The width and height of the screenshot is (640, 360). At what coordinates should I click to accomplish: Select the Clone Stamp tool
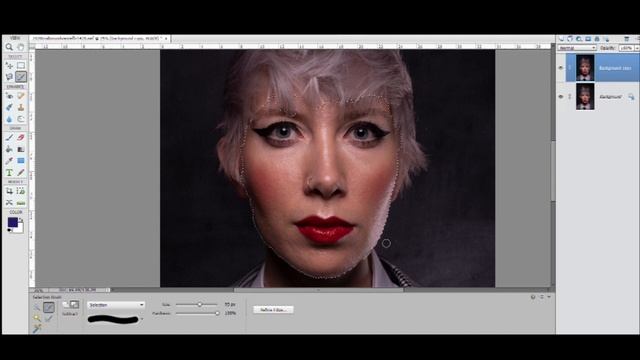21,107
